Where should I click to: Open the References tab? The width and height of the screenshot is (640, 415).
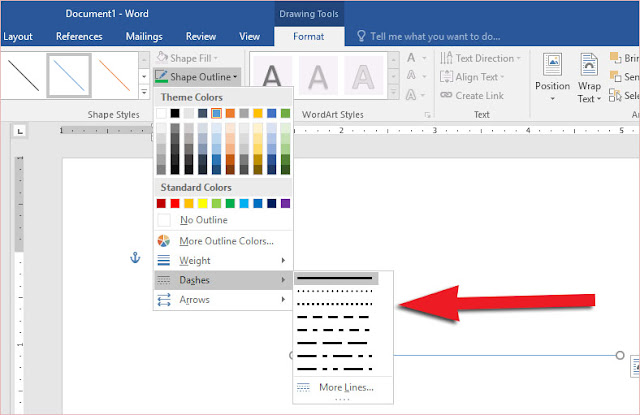pyautogui.click(x=79, y=36)
